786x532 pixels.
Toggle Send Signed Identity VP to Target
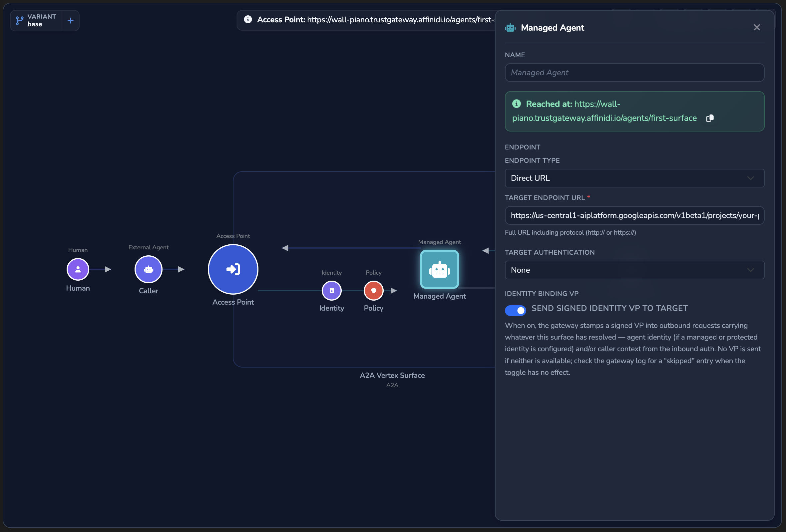tap(515, 310)
